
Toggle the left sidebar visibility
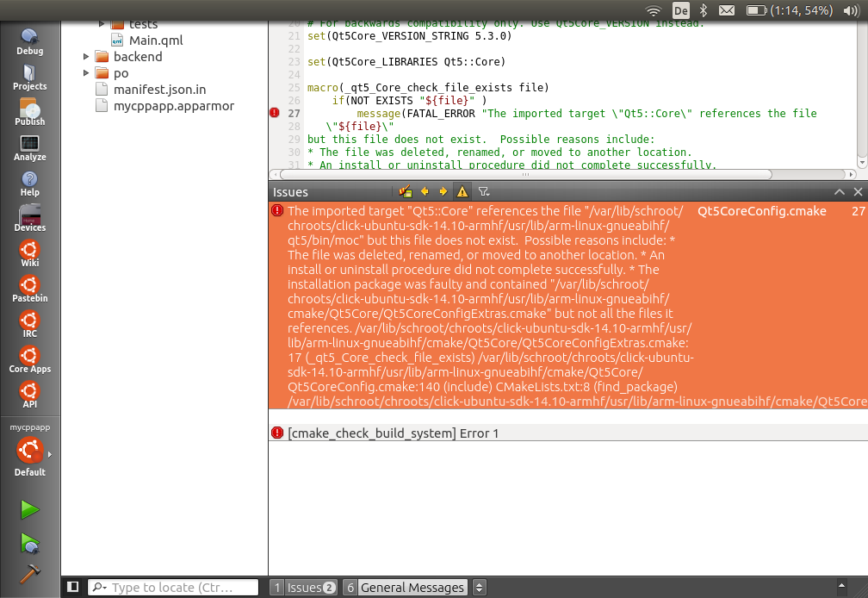click(73, 587)
